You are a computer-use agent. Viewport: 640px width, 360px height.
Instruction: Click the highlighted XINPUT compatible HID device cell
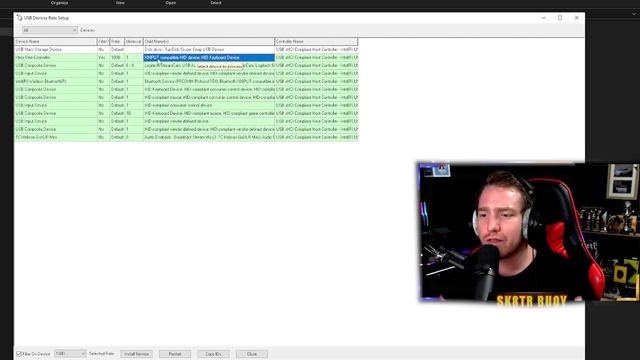click(x=209, y=58)
